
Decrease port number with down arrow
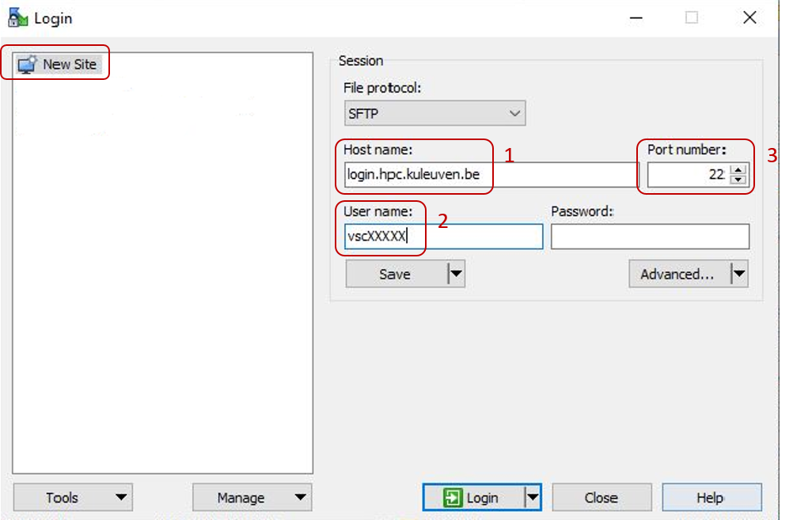[x=738, y=180]
